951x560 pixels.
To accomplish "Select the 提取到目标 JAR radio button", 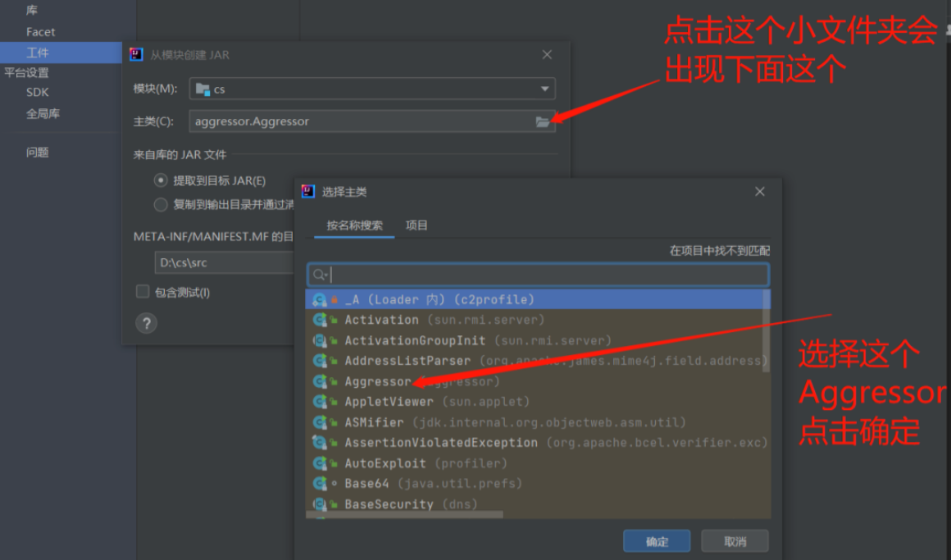I will coord(161,180).
